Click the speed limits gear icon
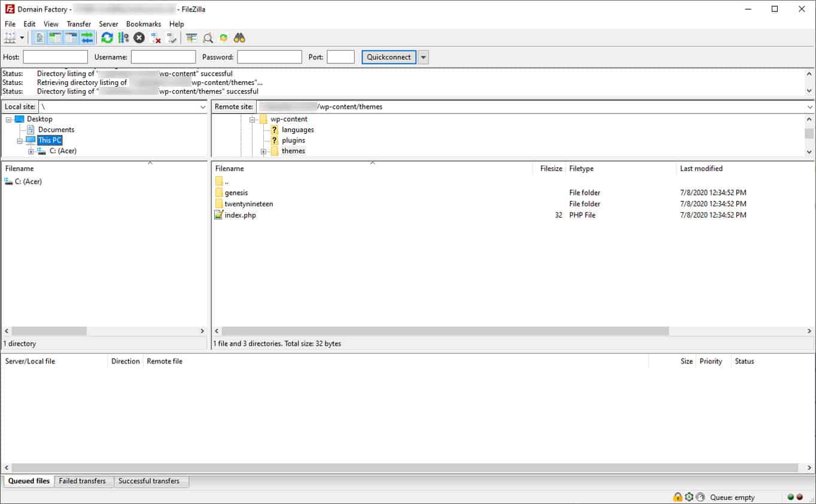 click(689, 497)
